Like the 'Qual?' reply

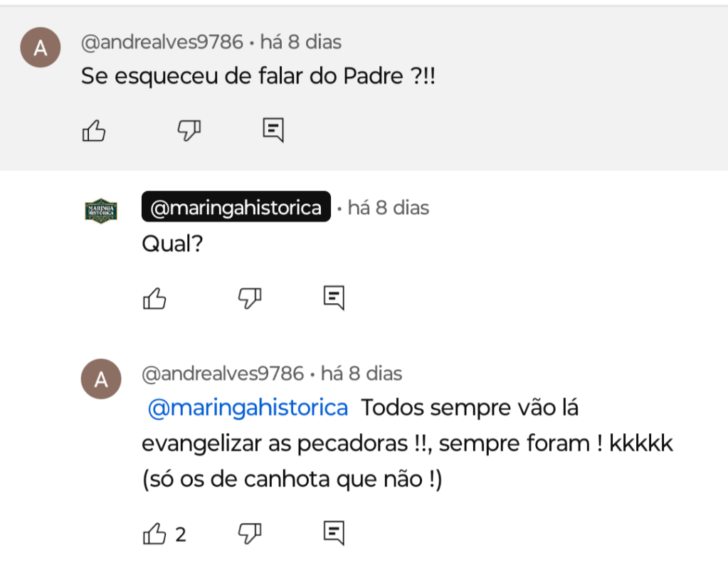154,298
